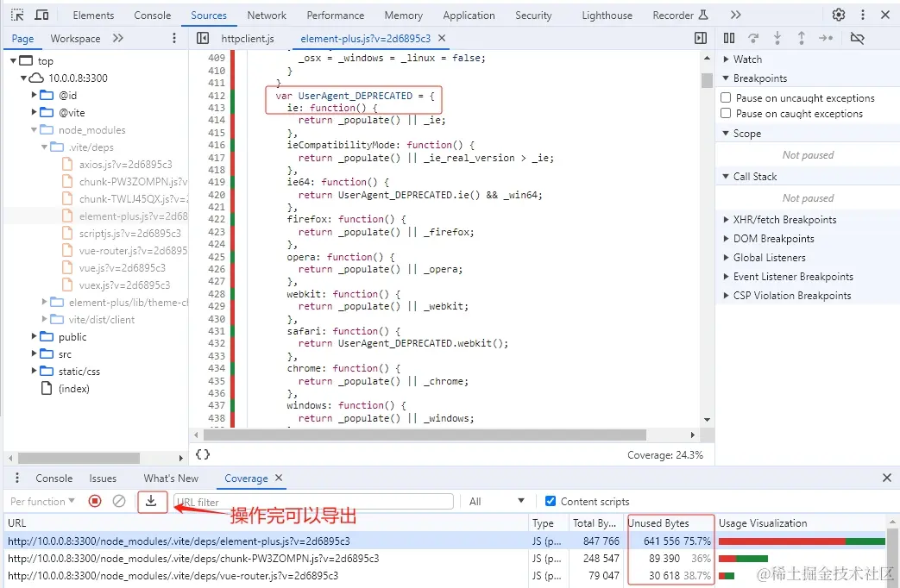Uncheck the Content scripts checkbox
Viewport: 900px width, 588px height.
[x=550, y=501]
